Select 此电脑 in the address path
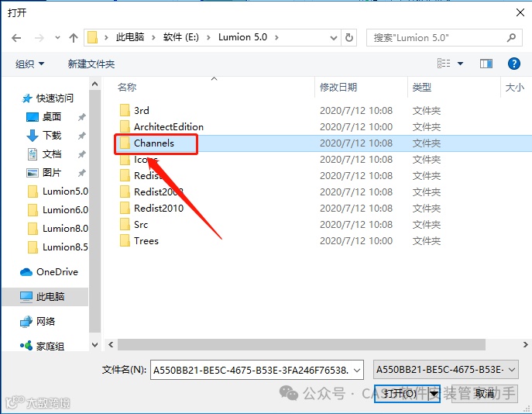532x414 pixels. 130,37
